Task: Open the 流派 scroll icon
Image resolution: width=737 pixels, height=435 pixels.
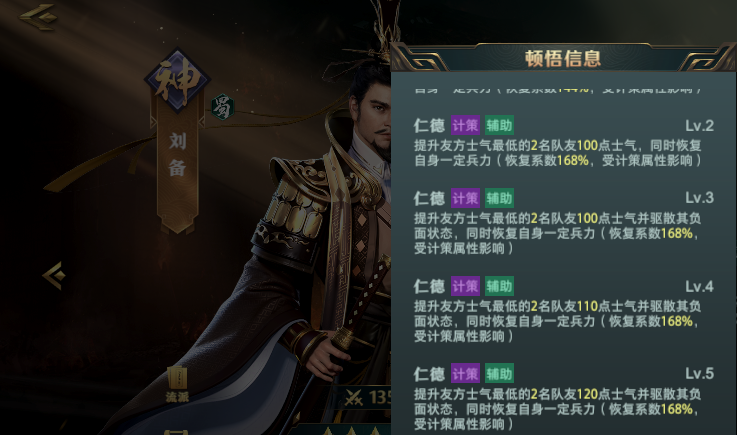Action: point(177,385)
